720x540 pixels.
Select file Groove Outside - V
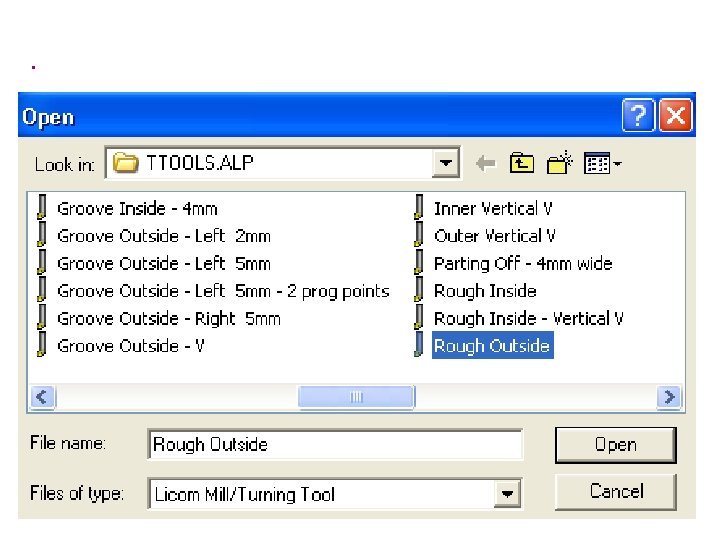tap(131, 346)
